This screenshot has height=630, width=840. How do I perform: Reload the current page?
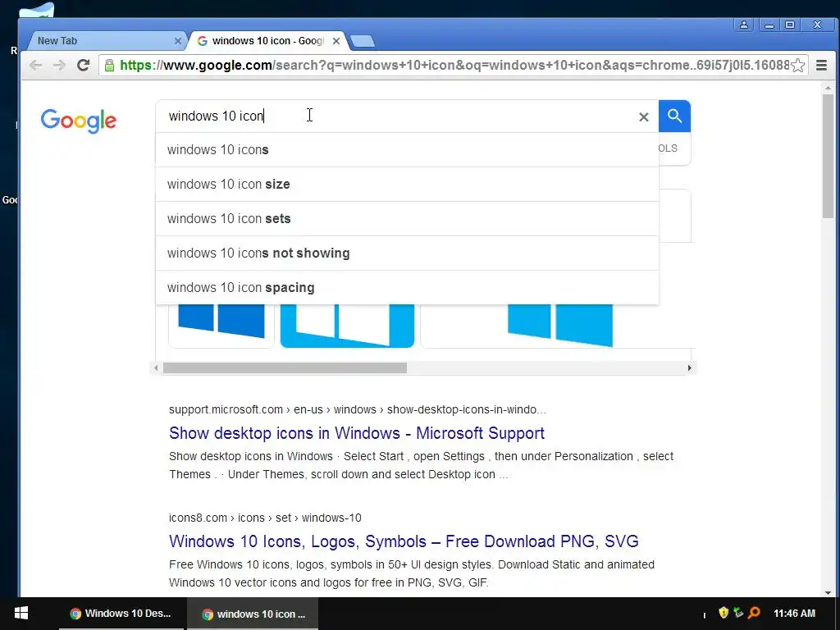[x=83, y=66]
